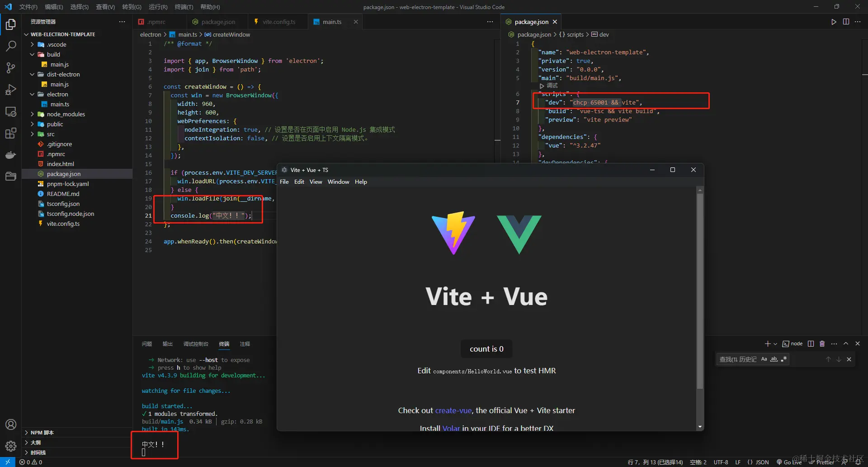This screenshot has width=868, height=467.
Task: Click the Go Live status bar button
Action: pos(789,462)
